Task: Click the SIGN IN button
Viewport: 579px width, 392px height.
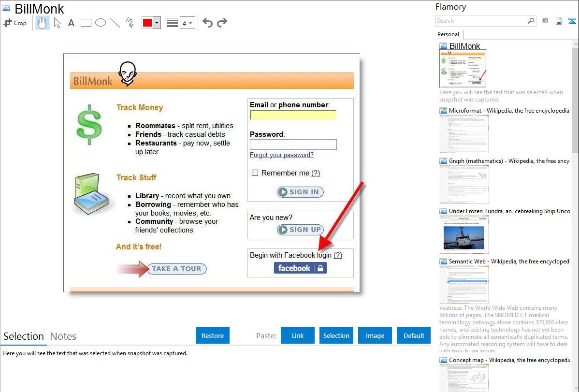Action: point(300,192)
